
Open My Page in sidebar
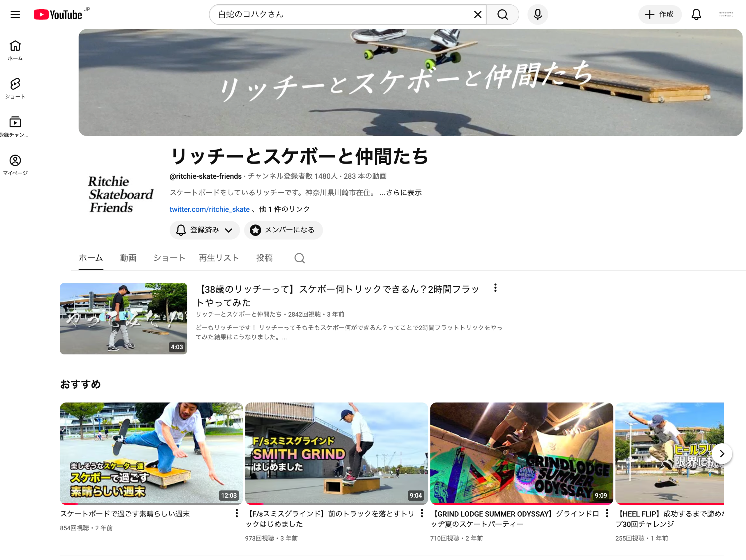tap(15, 165)
